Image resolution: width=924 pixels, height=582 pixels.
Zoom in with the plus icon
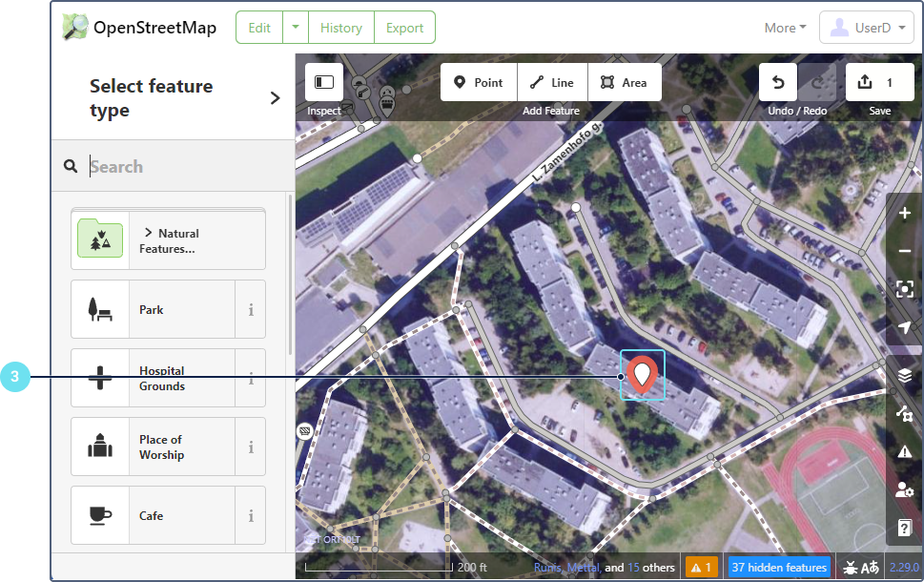(x=905, y=213)
